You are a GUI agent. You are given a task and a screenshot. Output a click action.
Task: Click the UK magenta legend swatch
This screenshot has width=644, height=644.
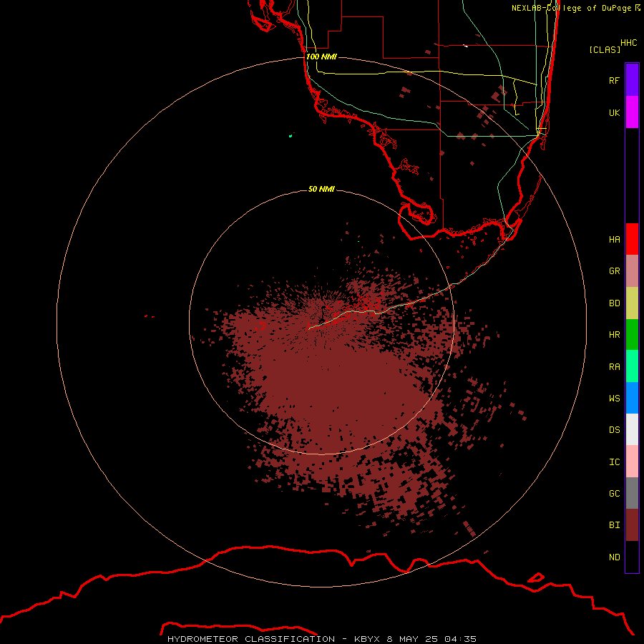click(632, 112)
